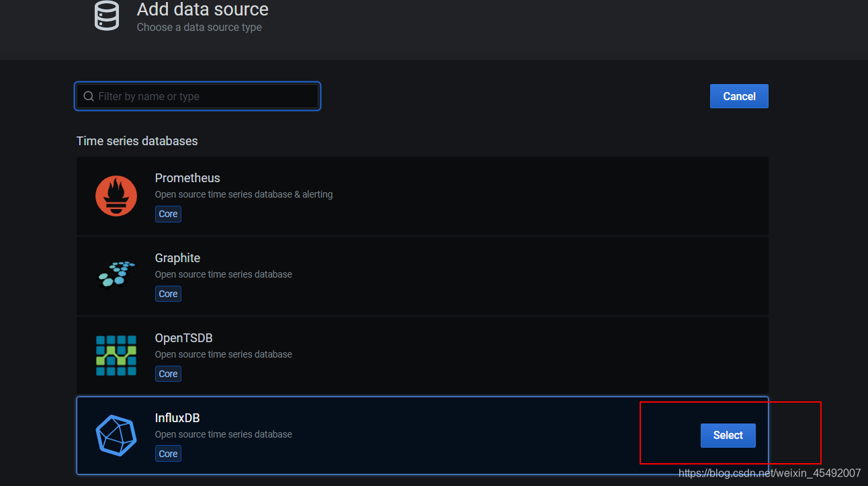Cancel adding a data source
Viewport: 868px width, 486px height.
(x=739, y=96)
